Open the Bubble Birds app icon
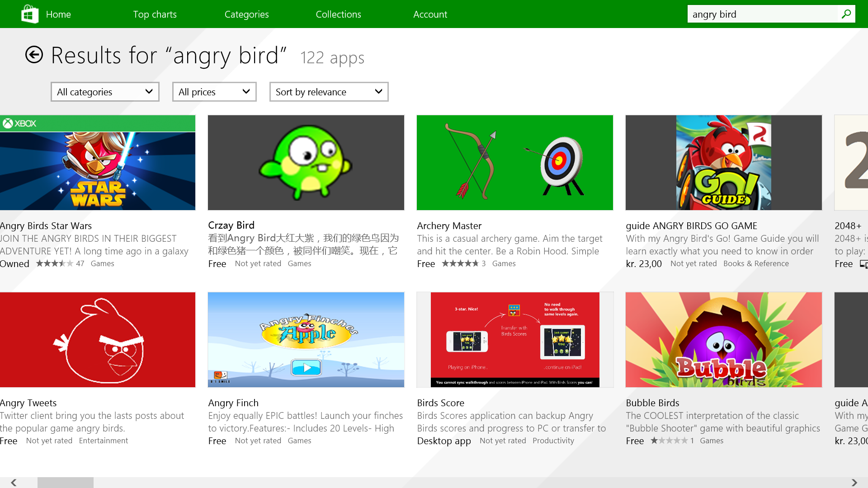Viewport: 868px width, 488px height. pyautogui.click(x=723, y=340)
